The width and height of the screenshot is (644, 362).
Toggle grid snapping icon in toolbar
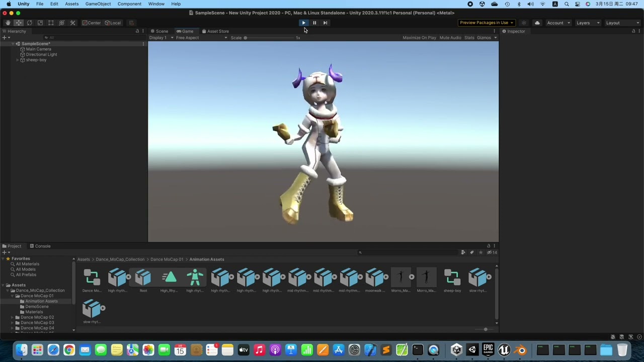coord(131,23)
